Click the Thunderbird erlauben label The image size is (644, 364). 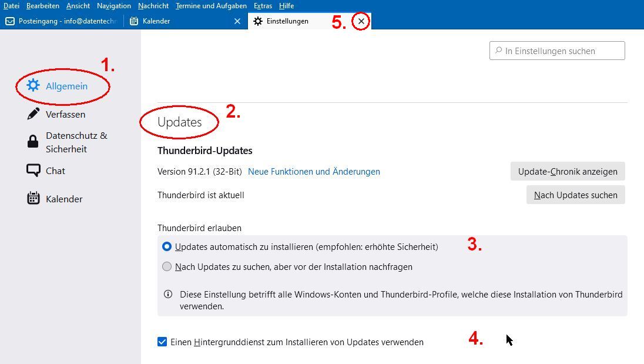coord(199,228)
